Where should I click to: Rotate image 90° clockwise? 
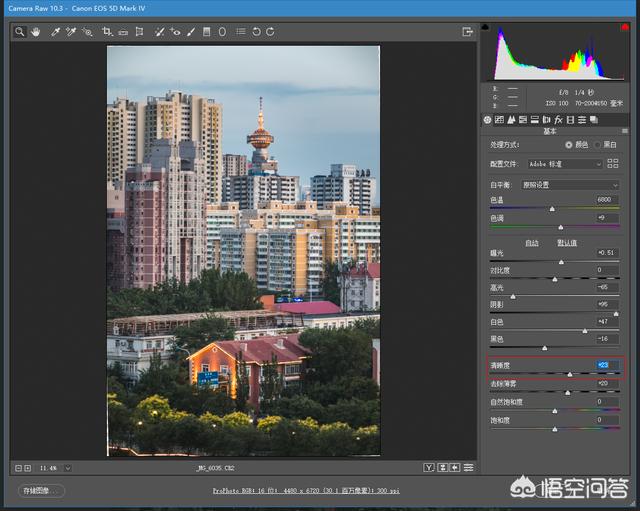point(270,32)
